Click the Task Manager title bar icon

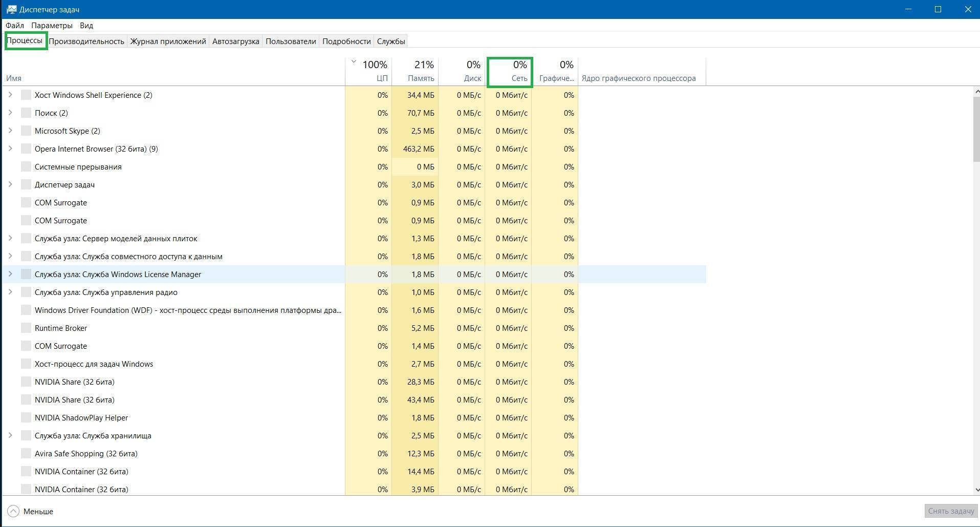tap(11, 9)
